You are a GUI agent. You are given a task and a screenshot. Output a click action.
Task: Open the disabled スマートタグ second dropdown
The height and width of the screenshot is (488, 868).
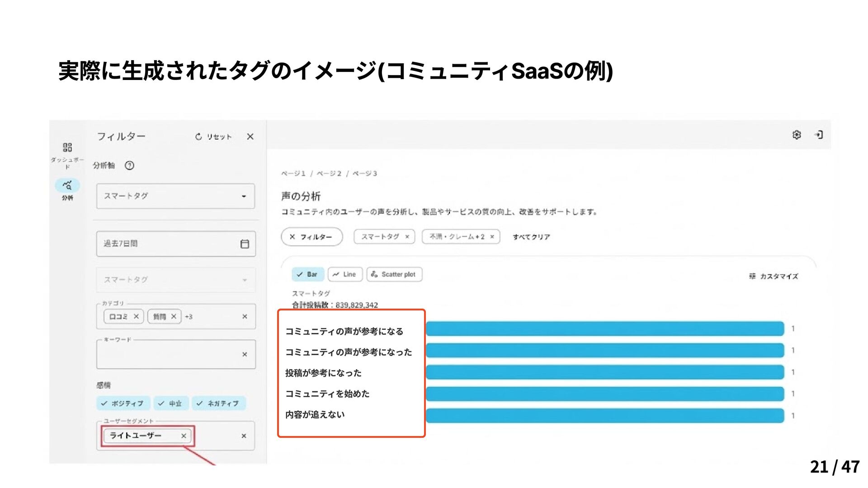tap(175, 280)
